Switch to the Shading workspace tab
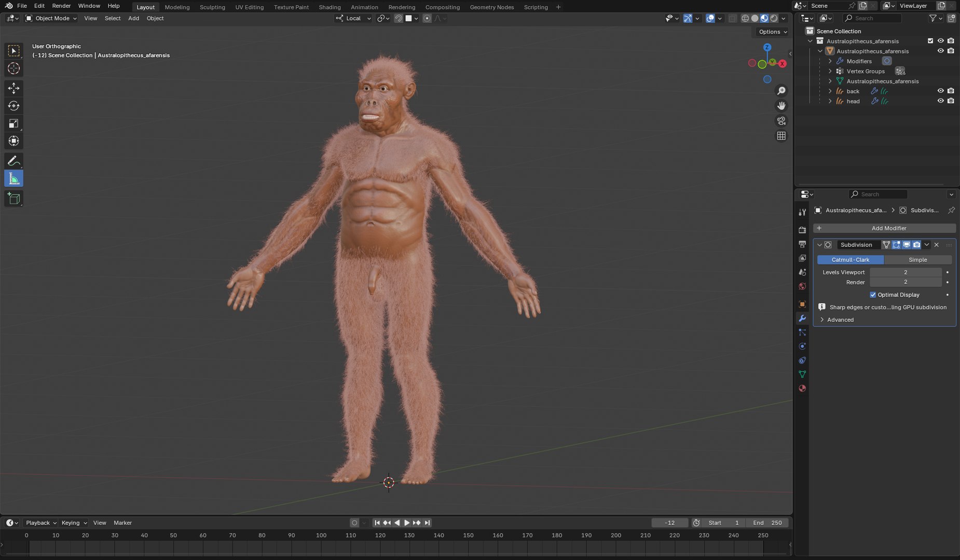Viewport: 960px width, 560px height. pos(330,7)
